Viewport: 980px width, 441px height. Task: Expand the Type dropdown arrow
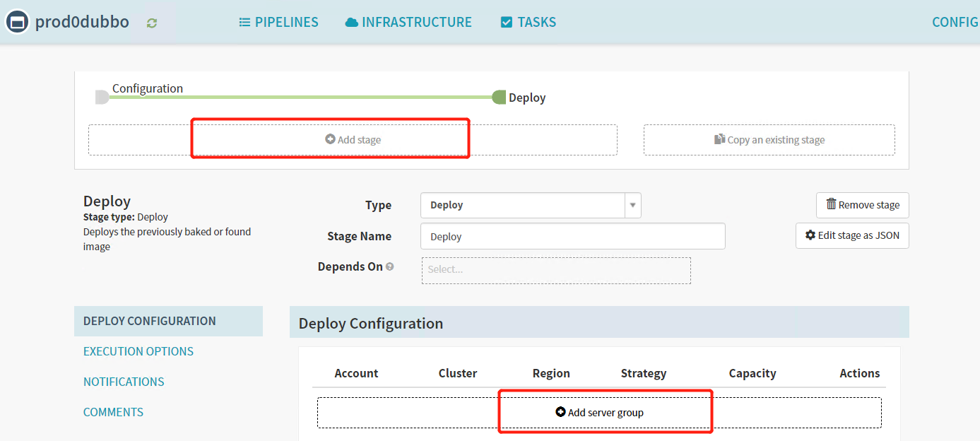point(632,206)
